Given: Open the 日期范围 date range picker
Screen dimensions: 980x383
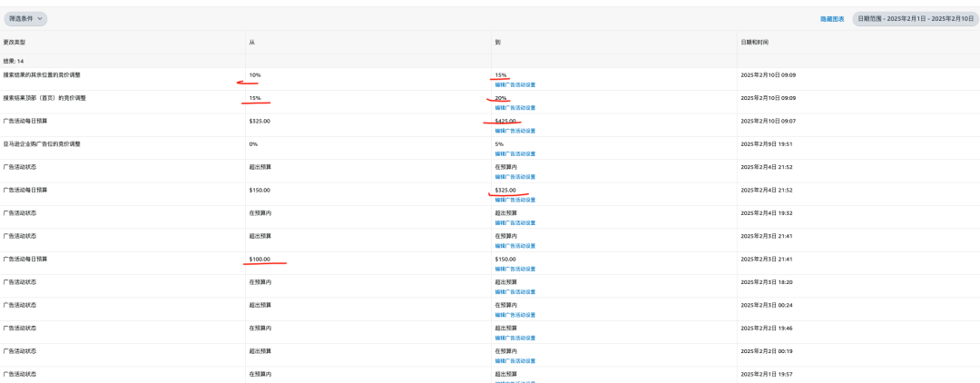Looking at the screenshot, I should click(916, 19).
